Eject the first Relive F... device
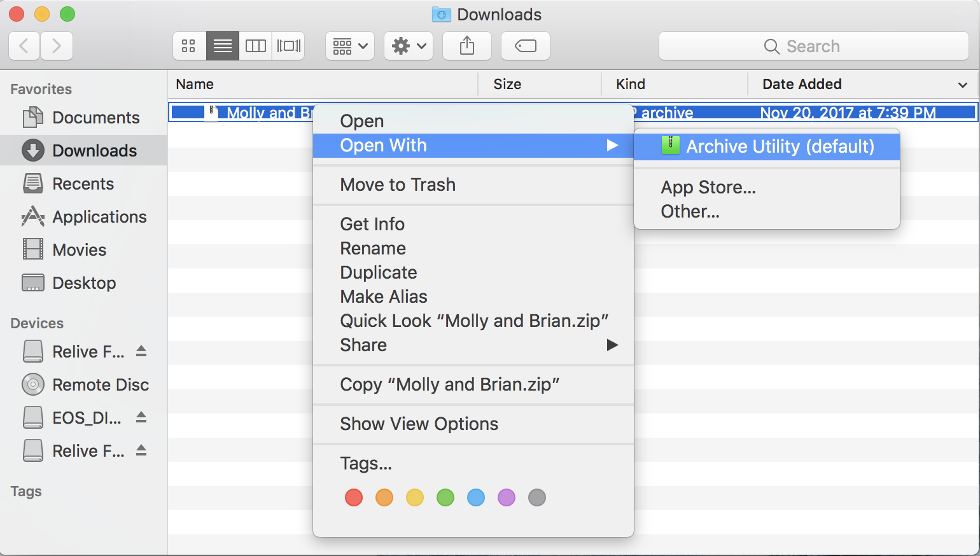Viewport: 980px width, 556px height. [x=141, y=351]
